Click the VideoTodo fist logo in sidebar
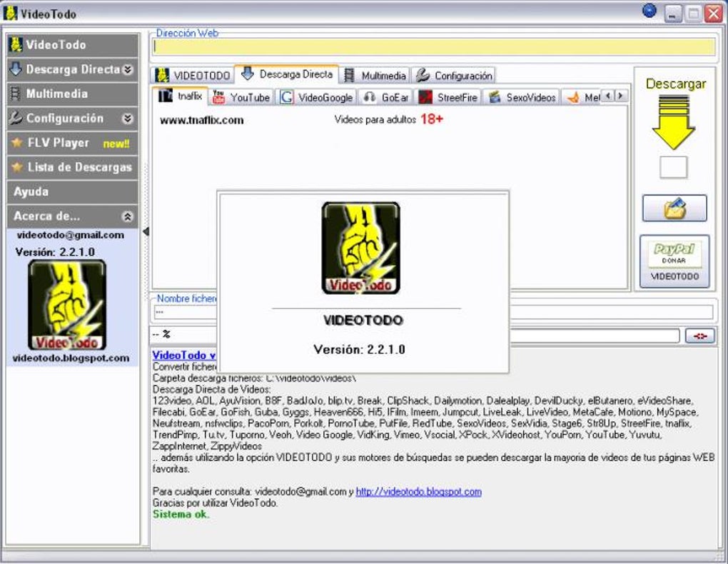 [x=67, y=305]
